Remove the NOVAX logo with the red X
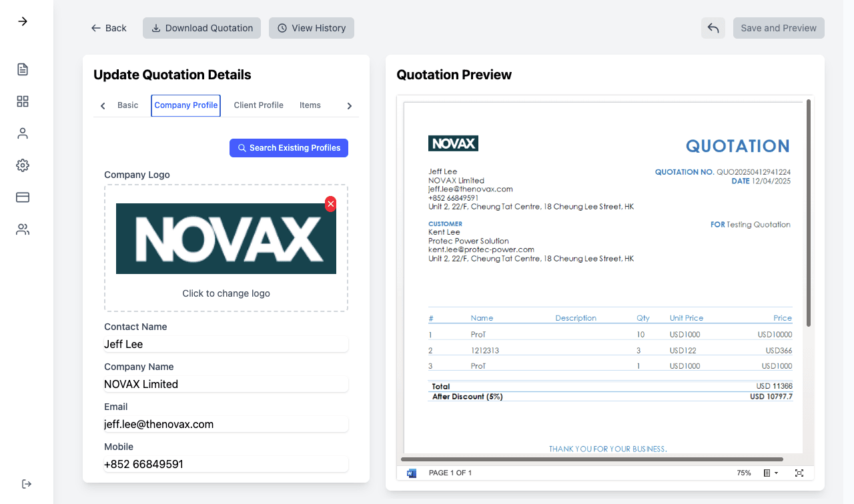This screenshot has width=854, height=504. 330,204
